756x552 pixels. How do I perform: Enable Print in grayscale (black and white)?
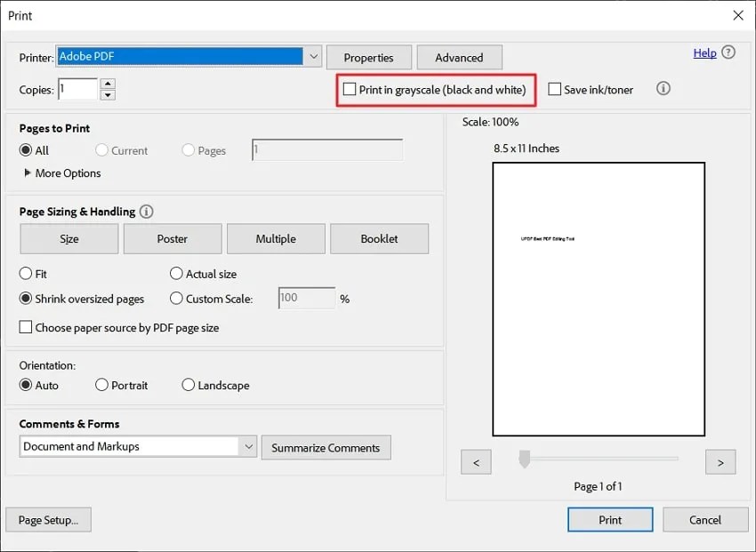[x=349, y=89]
